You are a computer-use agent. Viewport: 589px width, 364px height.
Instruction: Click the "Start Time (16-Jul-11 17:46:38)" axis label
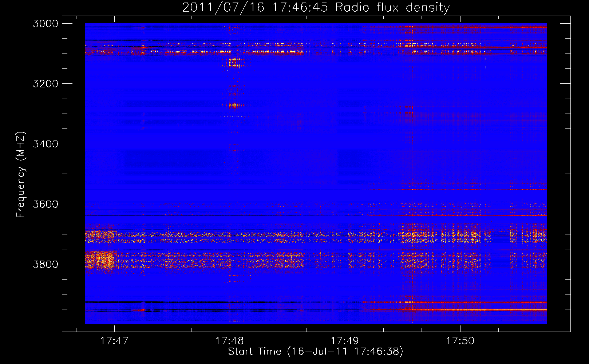coord(316,352)
